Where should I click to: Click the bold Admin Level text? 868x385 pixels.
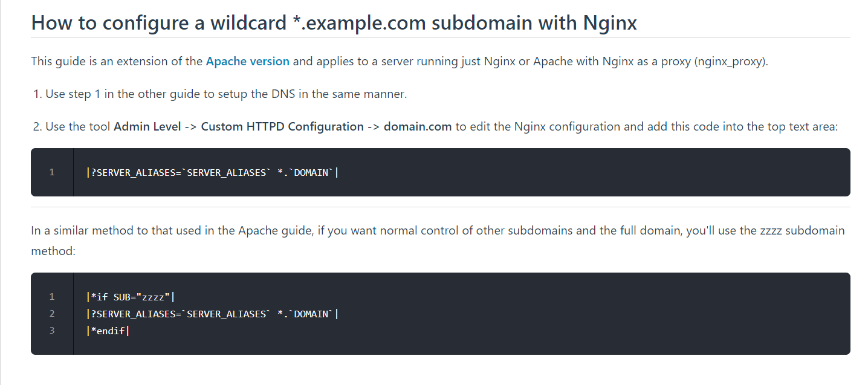coord(147,127)
